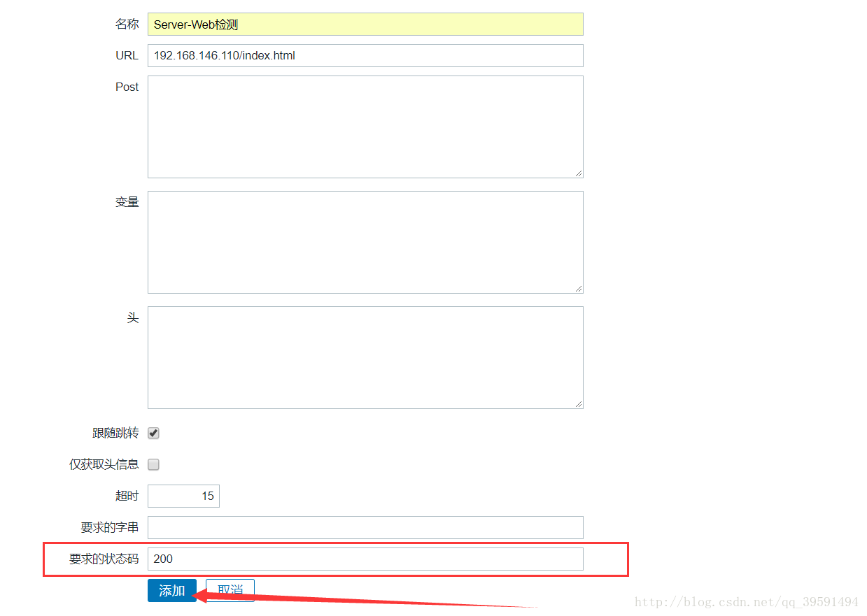The image size is (867, 616).
Task: Click the 头 text area resize handle
Action: (579, 404)
